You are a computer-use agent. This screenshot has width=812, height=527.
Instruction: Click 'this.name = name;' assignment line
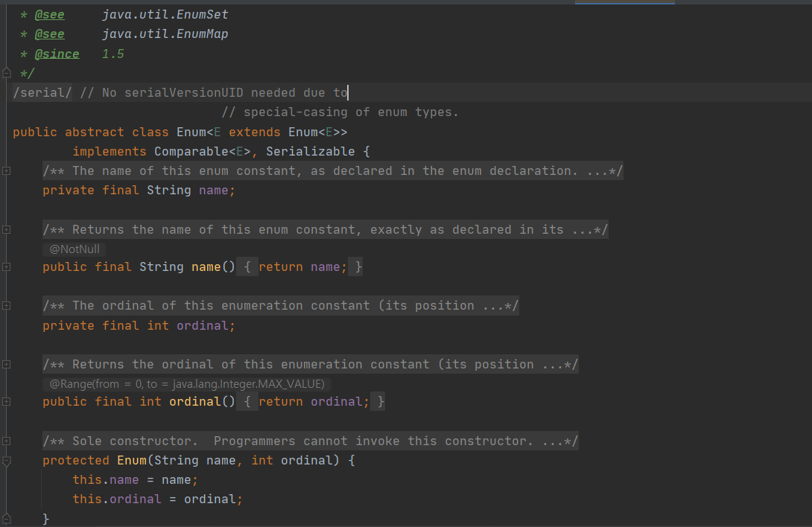pos(135,480)
